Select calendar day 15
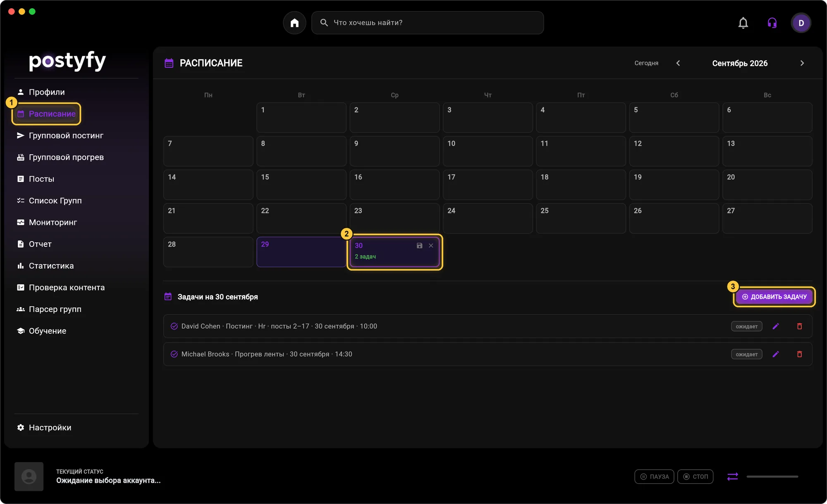 tap(301, 184)
